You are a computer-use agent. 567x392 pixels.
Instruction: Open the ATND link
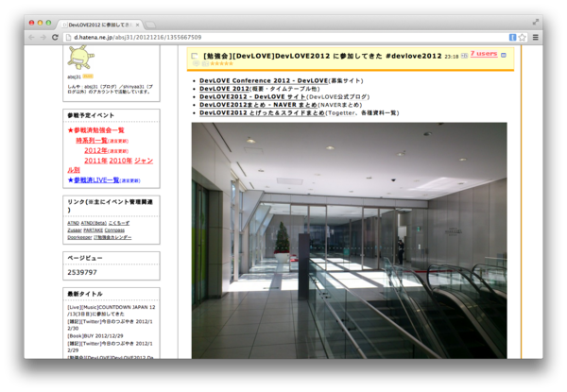(x=73, y=223)
